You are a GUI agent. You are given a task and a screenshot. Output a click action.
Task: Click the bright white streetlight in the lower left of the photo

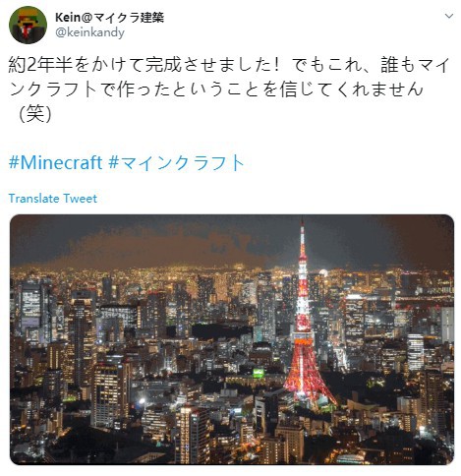tap(142, 400)
